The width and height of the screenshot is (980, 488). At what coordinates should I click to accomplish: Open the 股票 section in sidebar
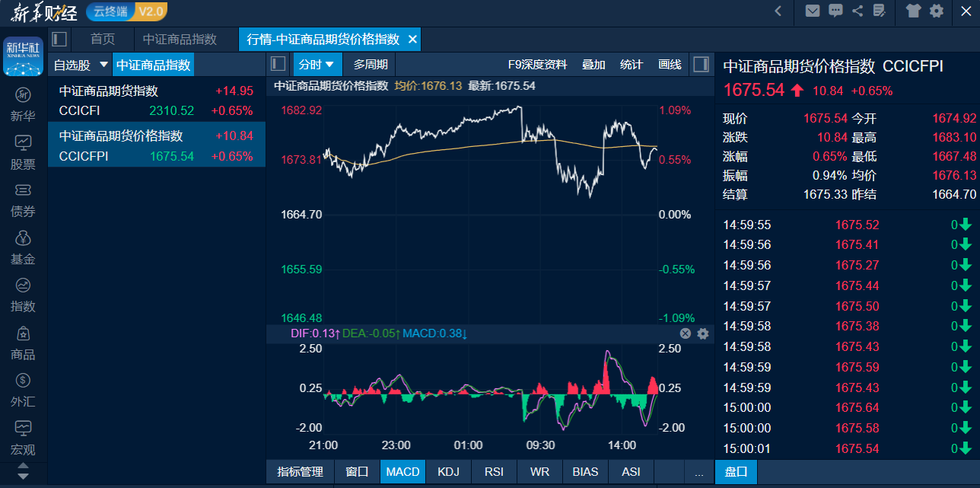23,152
